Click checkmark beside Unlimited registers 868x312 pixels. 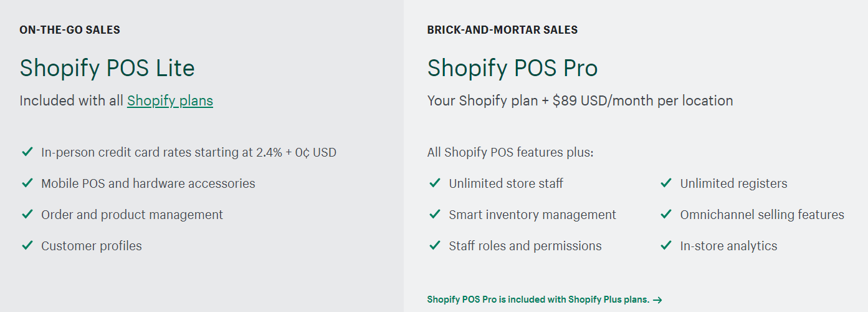666,183
